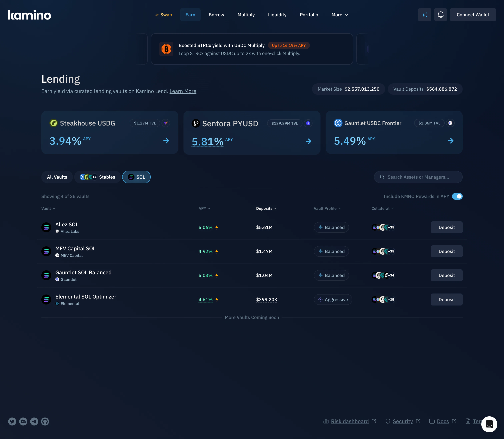Deposit into MEV Capital SOL vault

(x=447, y=251)
